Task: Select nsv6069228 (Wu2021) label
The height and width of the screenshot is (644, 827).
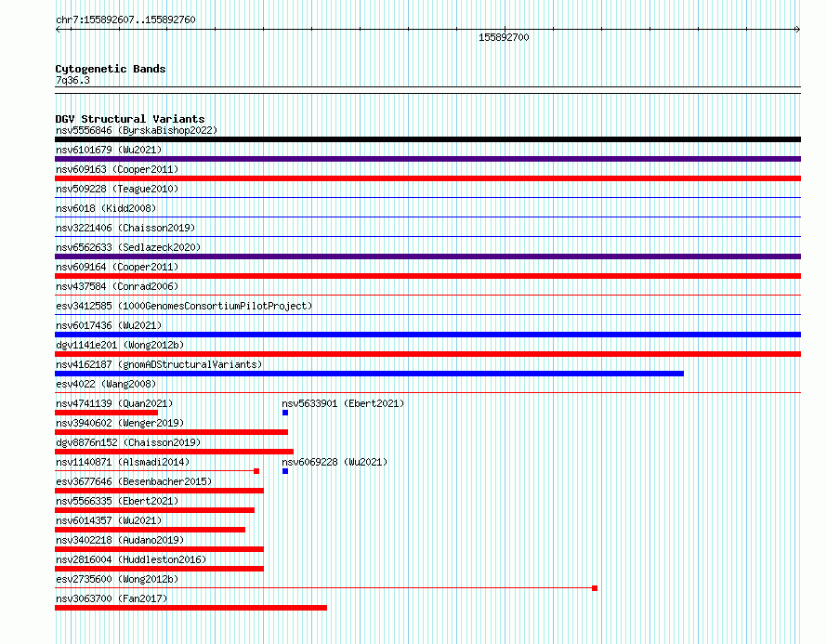Action: click(335, 462)
